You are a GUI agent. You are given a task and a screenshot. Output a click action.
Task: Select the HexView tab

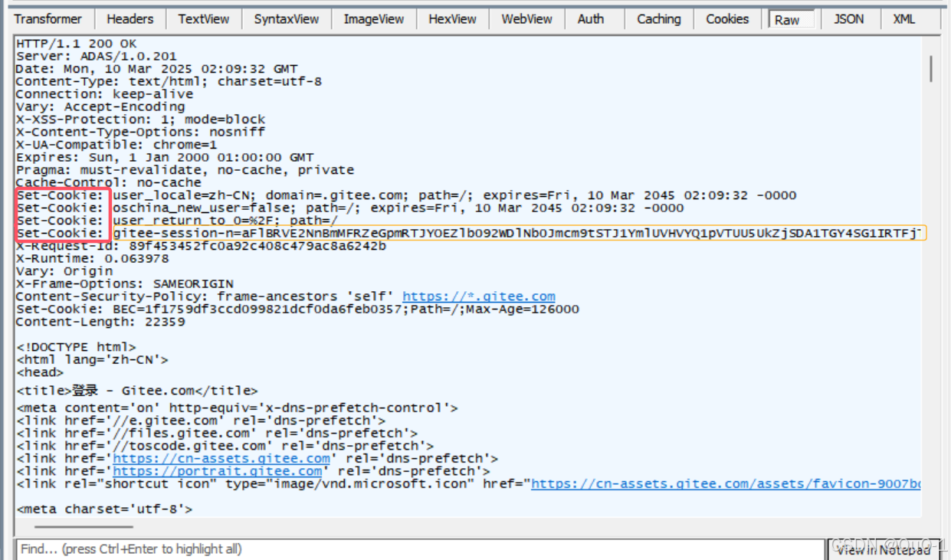pyautogui.click(x=452, y=19)
